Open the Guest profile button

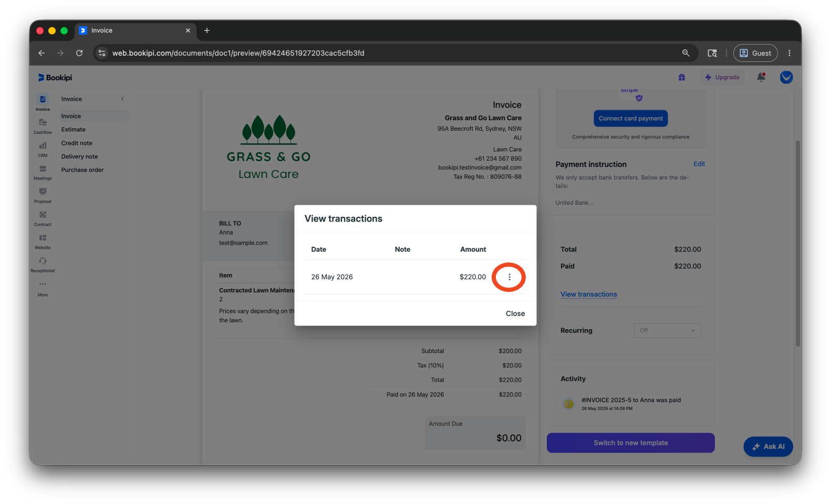(755, 53)
